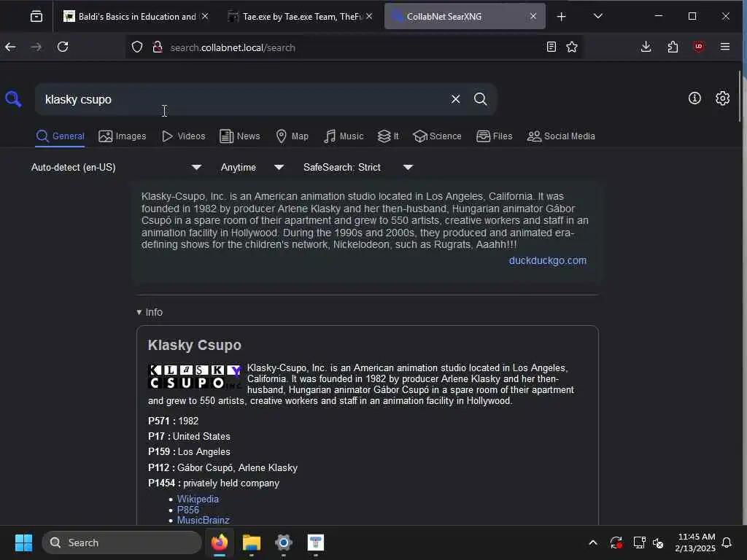Open SearXNG preferences gear icon
The width and height of the screenshot is (747, 560).
(723, 98)
